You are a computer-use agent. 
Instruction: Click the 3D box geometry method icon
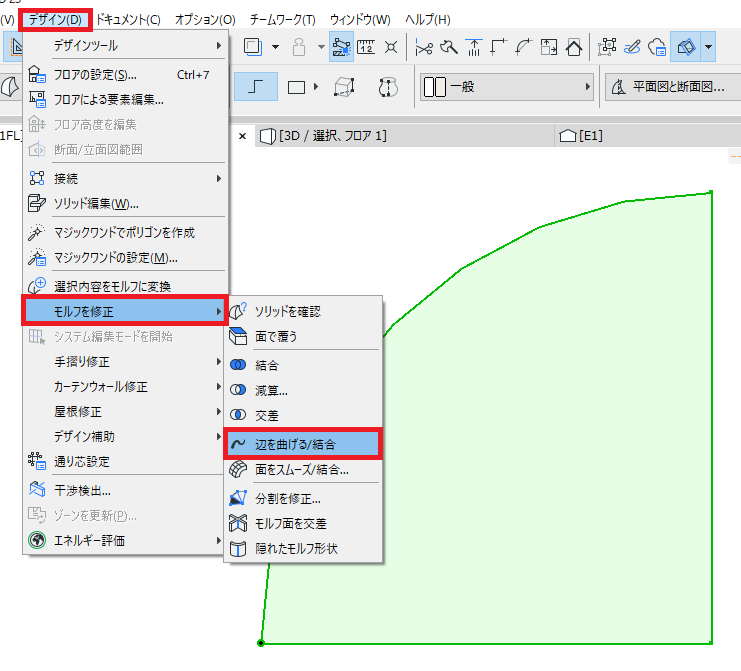coord(344,87)
